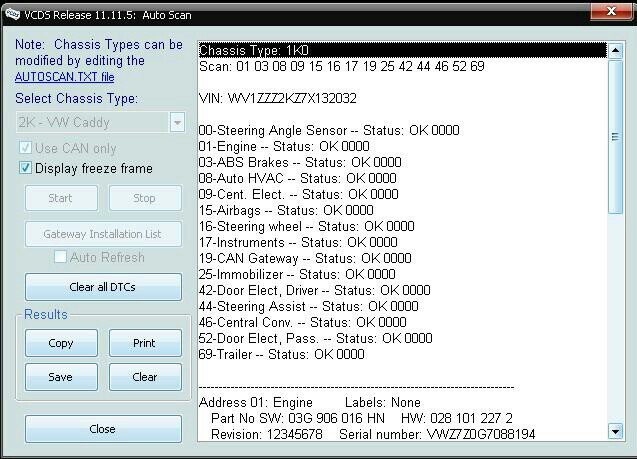The width and height of the screenshot is (637, 459).
Task: Click the VIN: WV1ZZZ2KZ7X132032 line
Action: coord(403,98)
